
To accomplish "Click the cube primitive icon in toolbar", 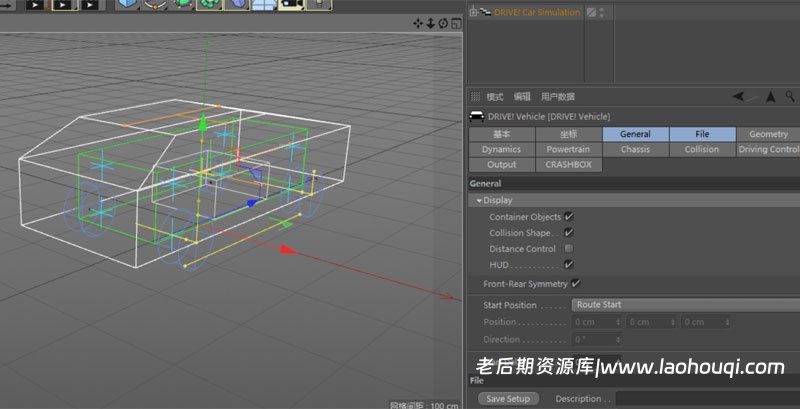I will click(129, 4).
